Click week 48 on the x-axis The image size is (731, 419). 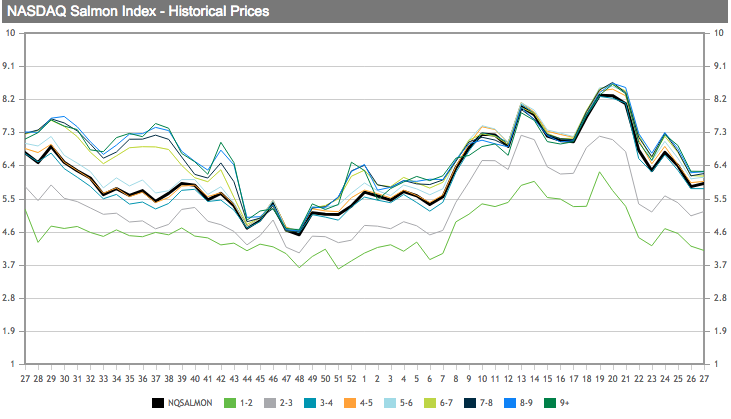299,379
